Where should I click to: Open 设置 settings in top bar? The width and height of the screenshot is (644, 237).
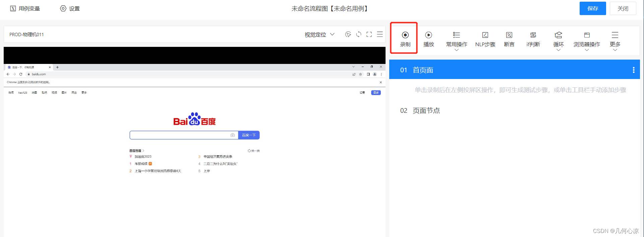click(70, 8)
